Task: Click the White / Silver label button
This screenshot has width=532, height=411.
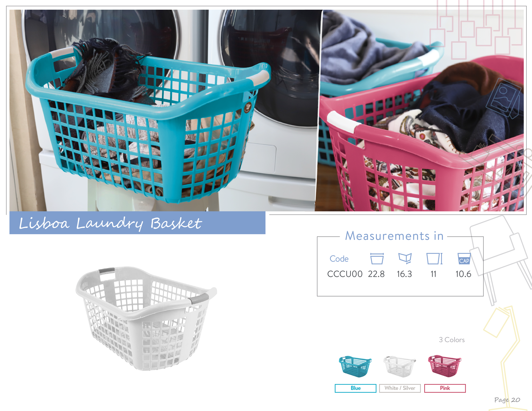Action: [400, 388]
